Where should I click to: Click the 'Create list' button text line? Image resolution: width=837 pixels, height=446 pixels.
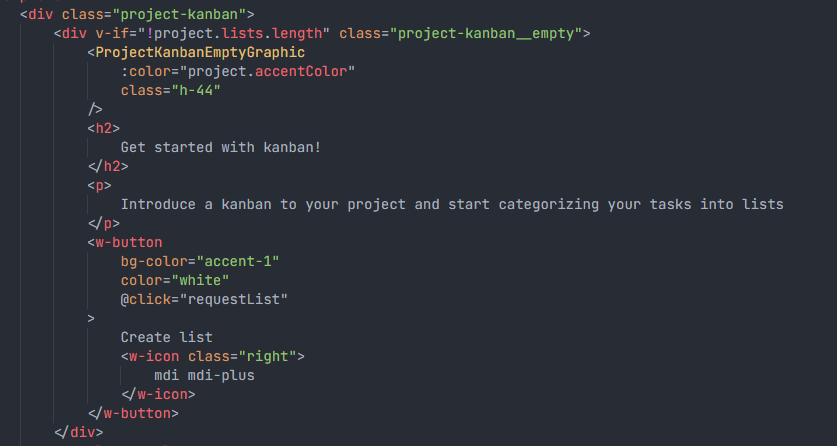[167, 338]
